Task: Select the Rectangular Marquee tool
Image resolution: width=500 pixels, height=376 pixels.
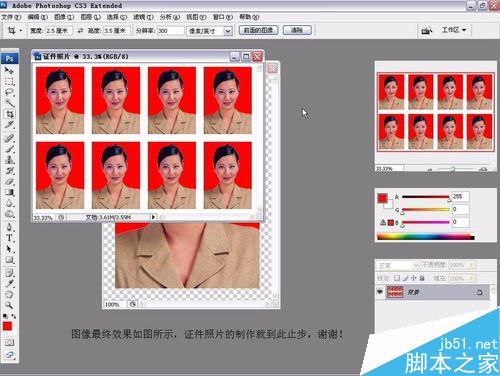Action: coord(9,82)
